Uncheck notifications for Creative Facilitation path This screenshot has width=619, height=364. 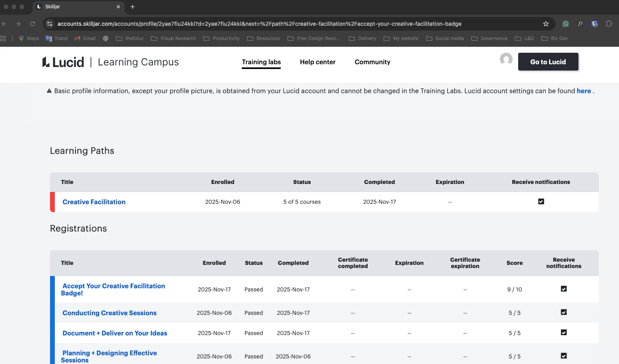[541, 201]
